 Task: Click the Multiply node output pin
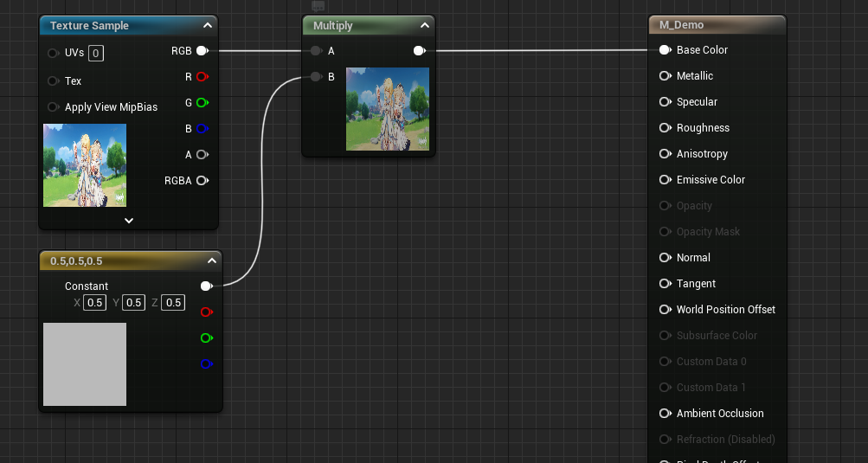point(419,51)
